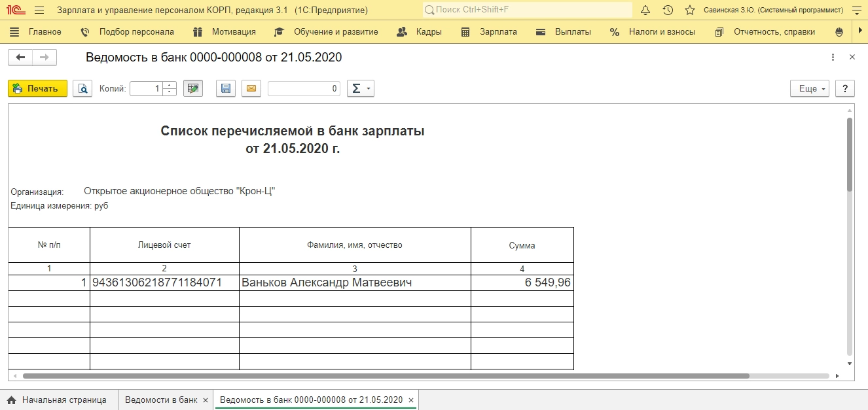868x410 pixels.
Task: Open the Зарплата section
Action: (x=489, y=31)
